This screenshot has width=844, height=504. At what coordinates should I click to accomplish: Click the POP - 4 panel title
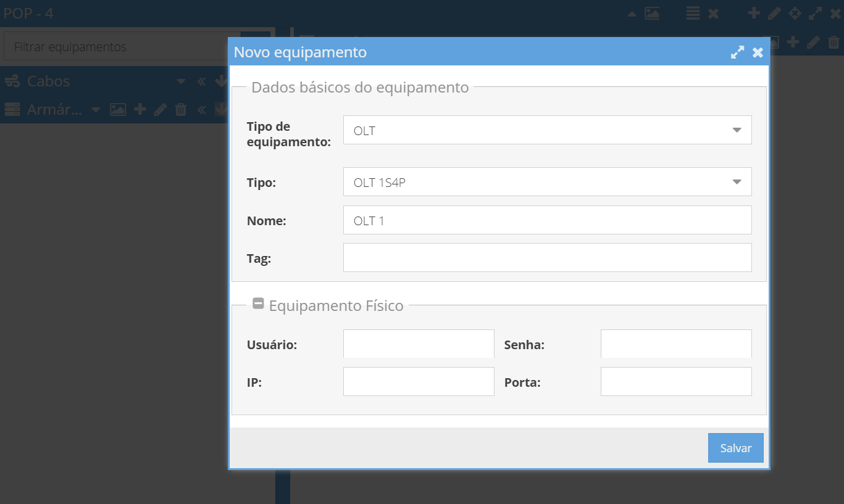click(28, 13)
